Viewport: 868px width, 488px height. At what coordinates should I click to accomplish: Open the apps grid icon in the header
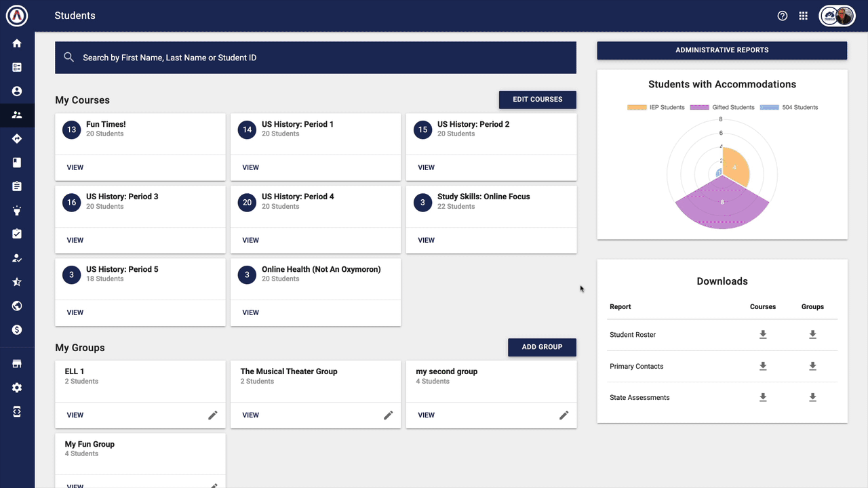point(804,16)
